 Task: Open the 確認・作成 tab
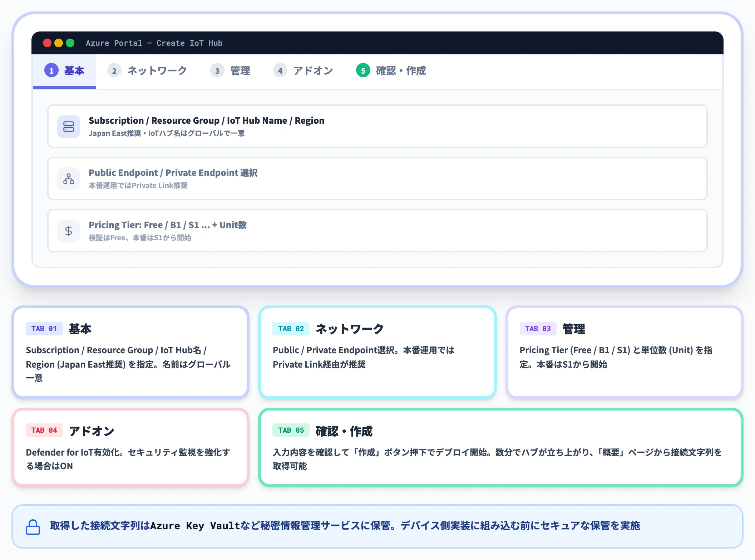(391, 71)
